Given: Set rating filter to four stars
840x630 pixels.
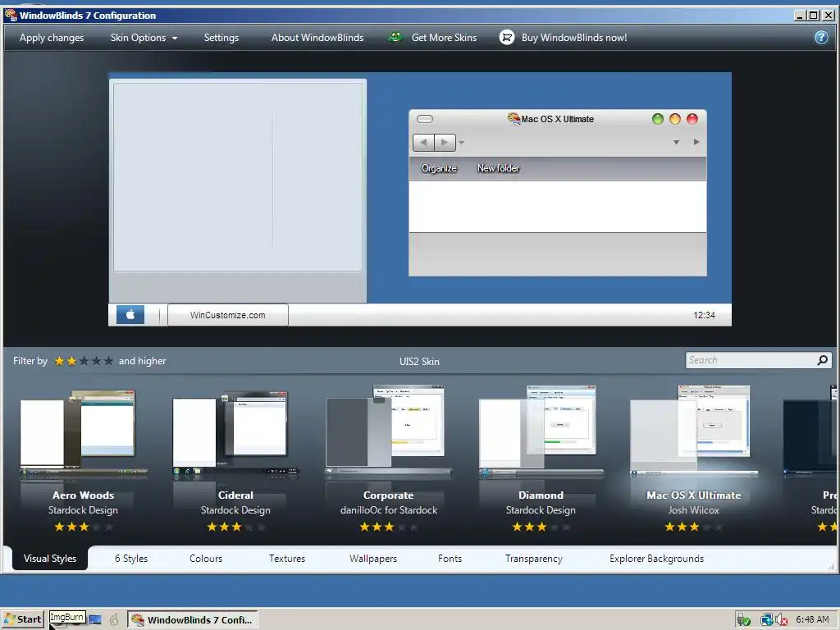Looking at the screenshot, I should [x=96, y=361].
